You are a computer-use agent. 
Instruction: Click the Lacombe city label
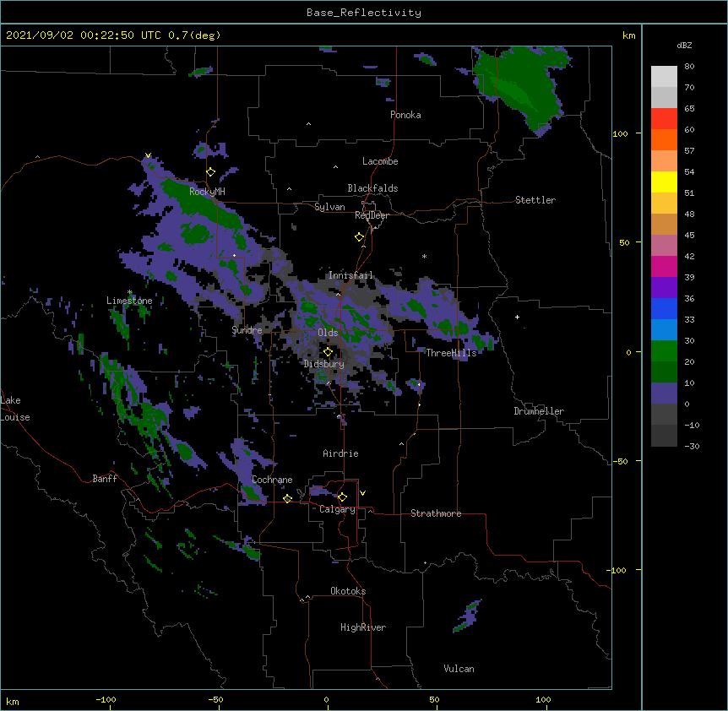point(380,161)
